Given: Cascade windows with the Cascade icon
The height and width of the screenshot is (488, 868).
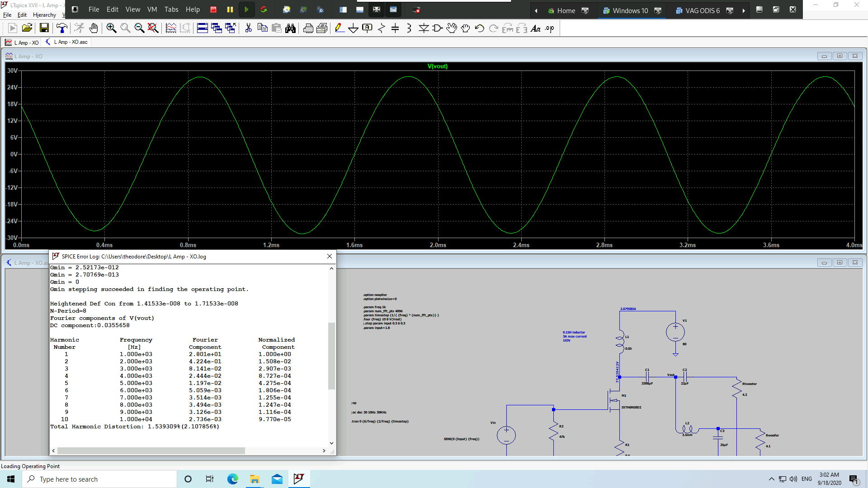Looking at the screenshot, I should (217, 28).
